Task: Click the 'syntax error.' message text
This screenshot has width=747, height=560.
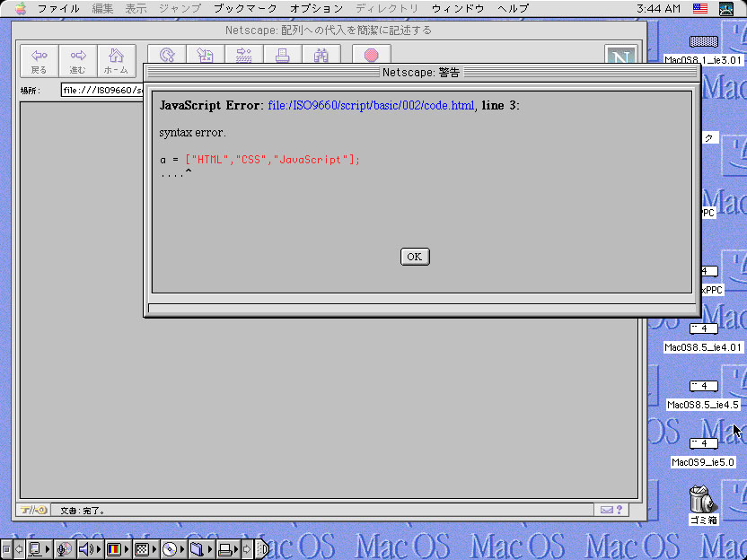Action: coord(192,133)
